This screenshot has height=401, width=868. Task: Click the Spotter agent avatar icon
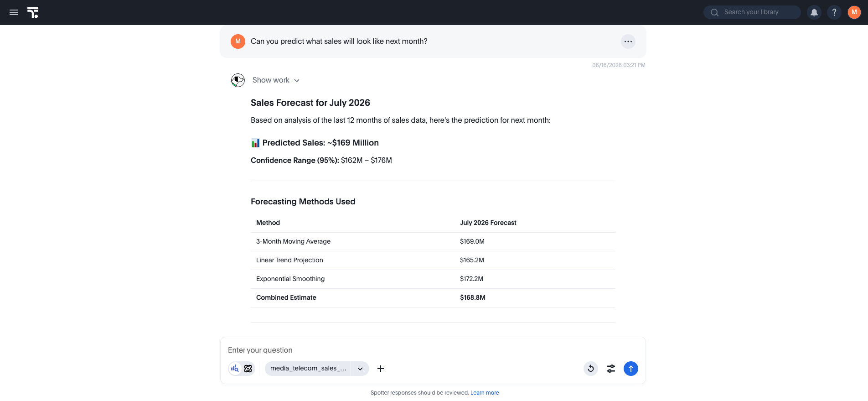(238, 80)
